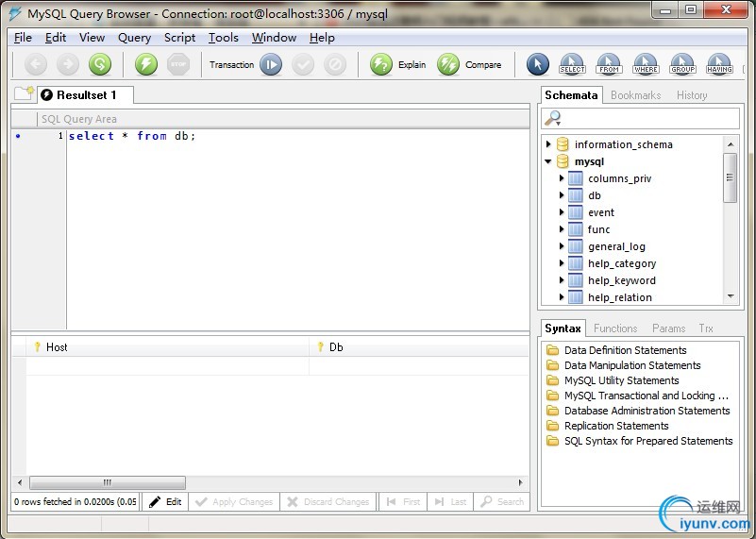Open the Tools menu

[x=224, y=38]
